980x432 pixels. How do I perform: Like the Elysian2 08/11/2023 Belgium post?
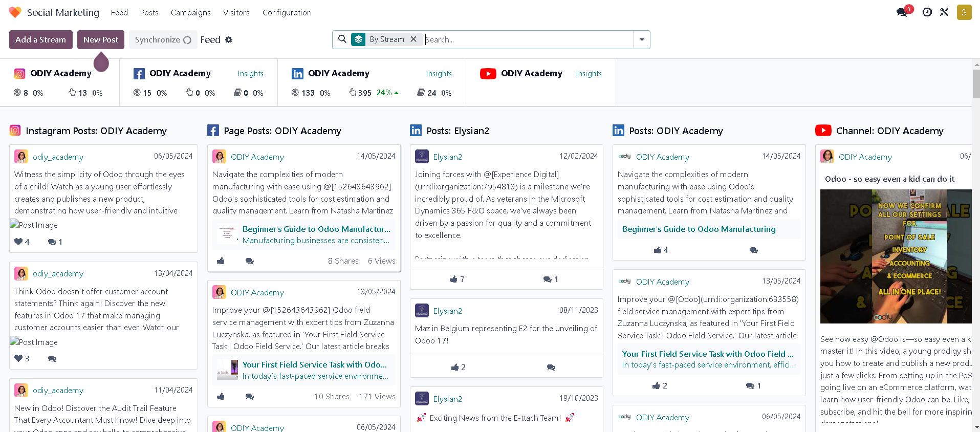click(x=455, y=367)
